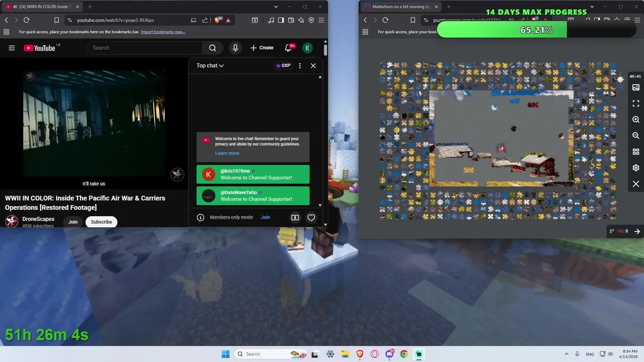644x362 pixels.
Task: Zoom in on the puzzle board
Action: point(636,120)
